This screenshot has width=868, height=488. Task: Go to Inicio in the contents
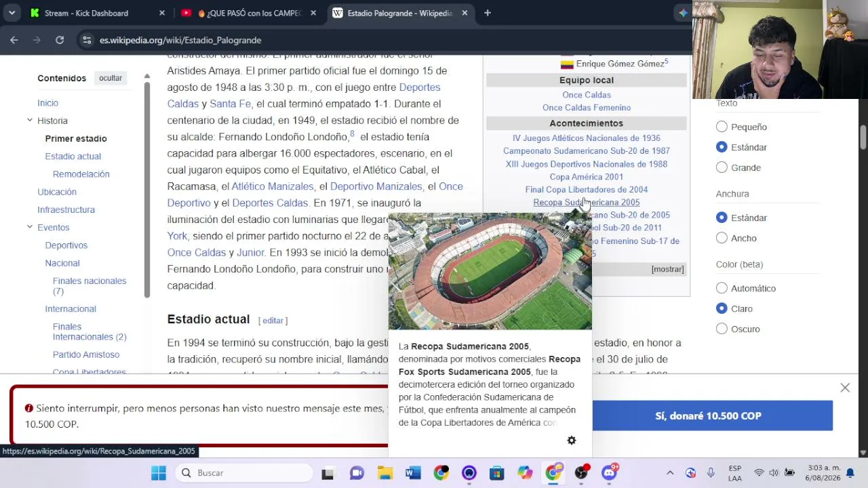(47, 103)
